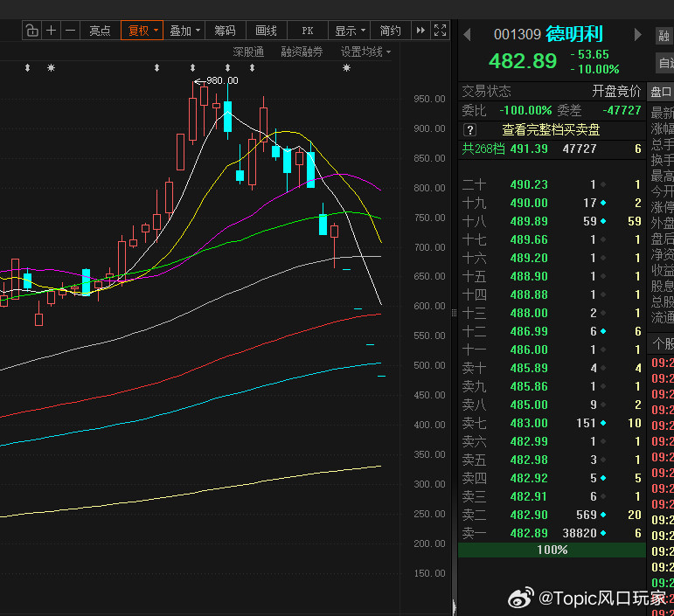Click the 开盘竞价 trading status
The height and width of the screenshot is (616, 674).
(x=616, y=91)
